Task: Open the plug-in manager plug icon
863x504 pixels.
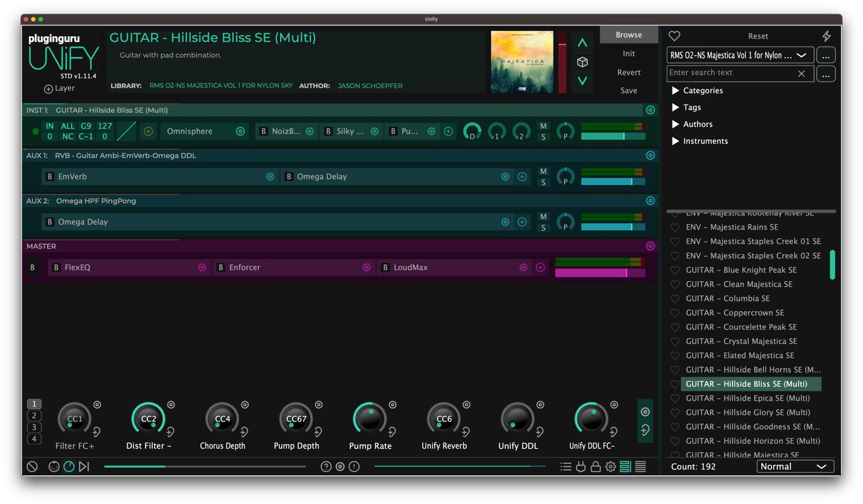Action: click(581, 467)
